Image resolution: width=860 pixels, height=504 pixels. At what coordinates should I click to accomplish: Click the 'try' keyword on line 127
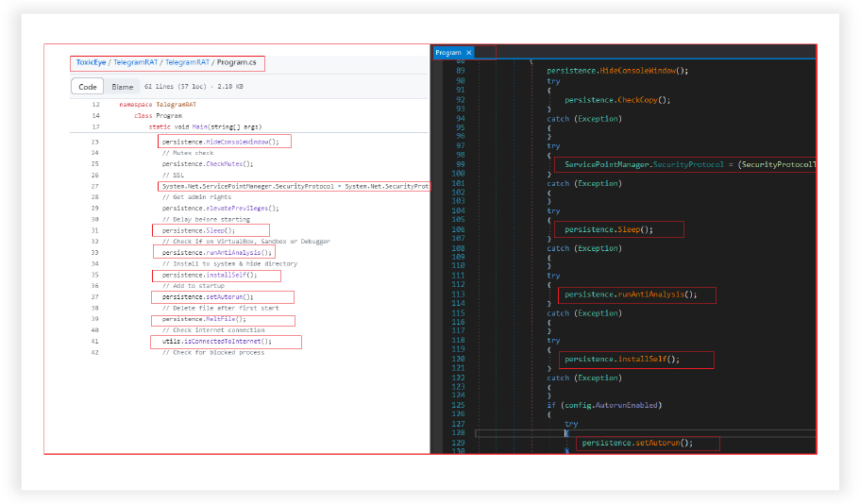point(571,424)
